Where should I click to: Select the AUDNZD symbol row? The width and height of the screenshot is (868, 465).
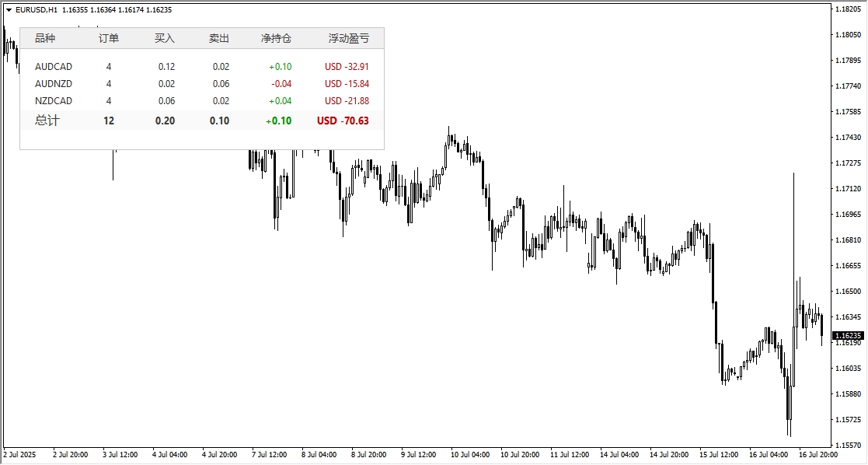click(x=54, y=84)
